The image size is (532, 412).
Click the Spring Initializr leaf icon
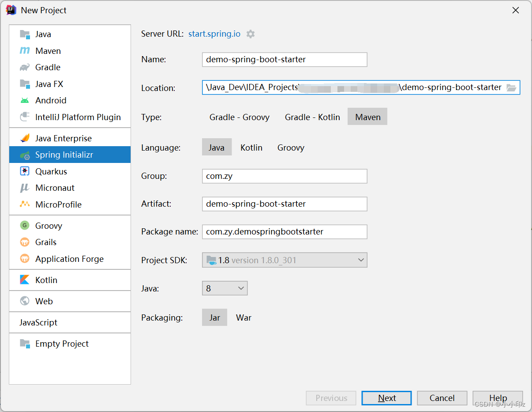[x=25, y=155]
